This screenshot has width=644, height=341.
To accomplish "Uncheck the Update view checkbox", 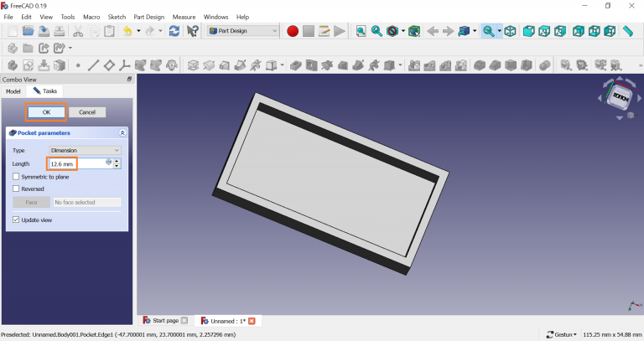I will (17, 220).
